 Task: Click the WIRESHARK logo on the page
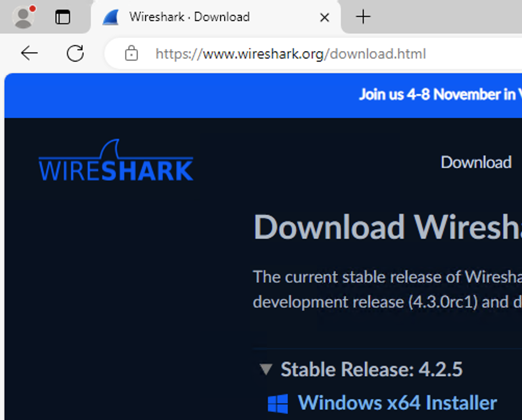(x=116, y=160)
